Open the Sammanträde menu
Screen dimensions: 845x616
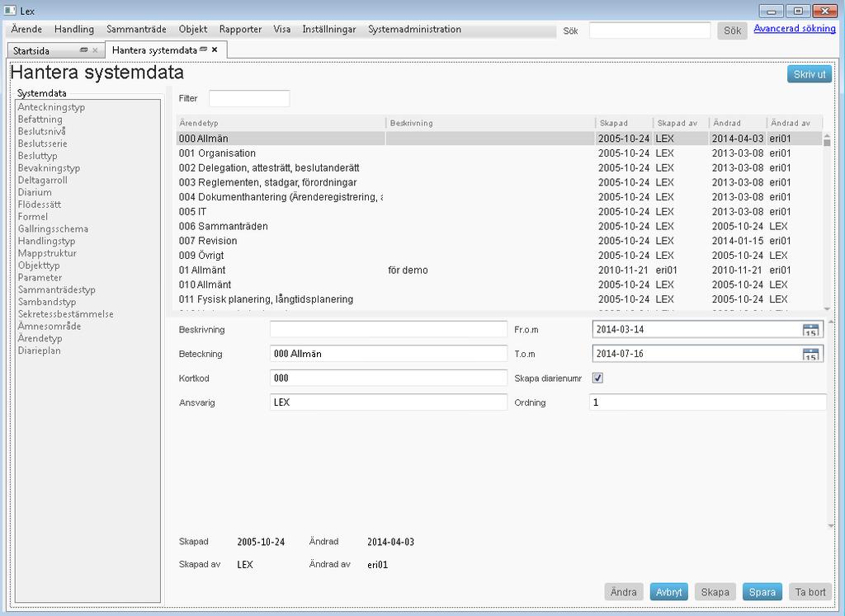(x=136, y=29)
